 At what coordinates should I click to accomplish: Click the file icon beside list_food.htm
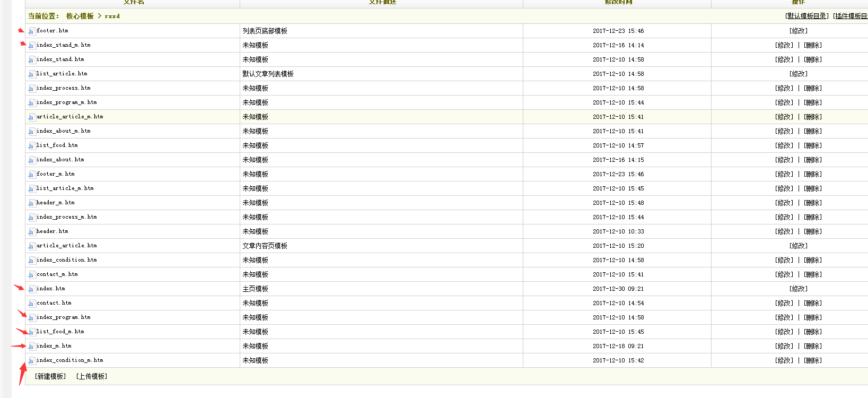coord(32,146)
